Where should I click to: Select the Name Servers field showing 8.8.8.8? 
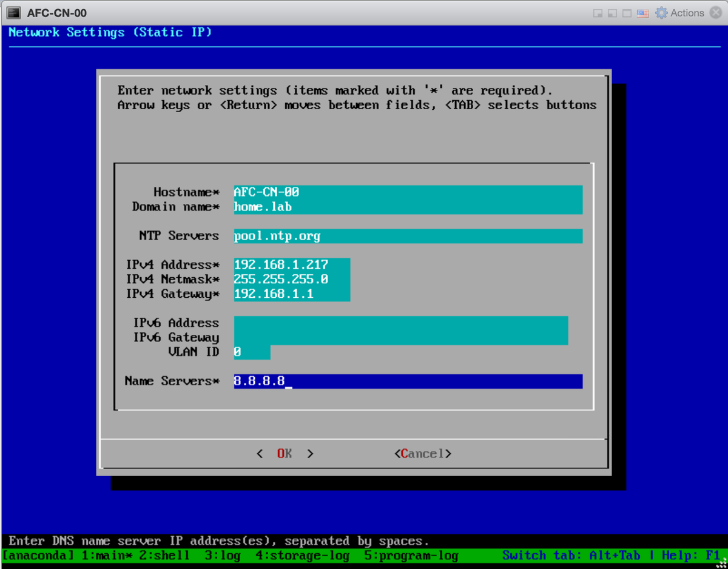click(x=406, y=381)
